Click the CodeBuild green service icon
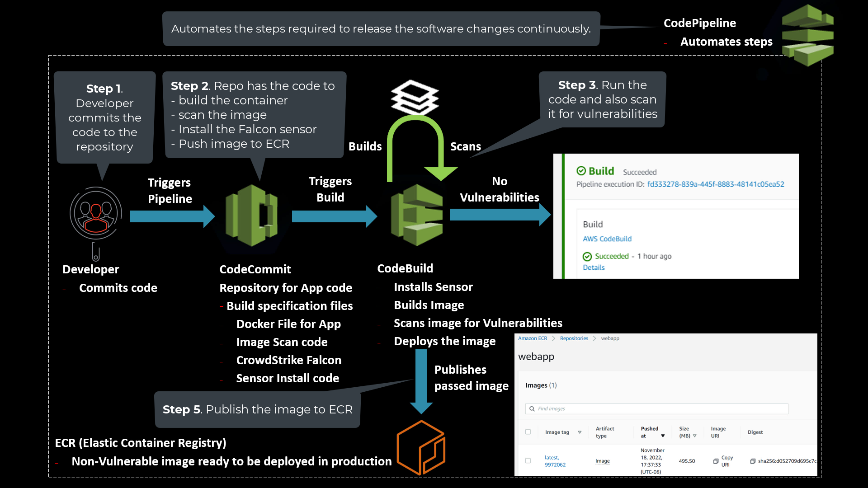The width and height of the screenshot is (868, 488). [416, 215]
